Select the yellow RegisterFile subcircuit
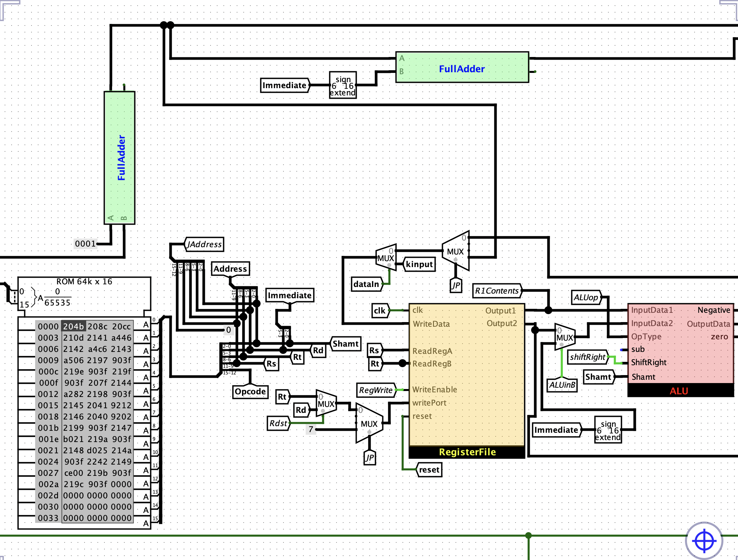Image resolution: width=738 pixels, height=560 pixels. pyautogui.click(x=467, y=380)
